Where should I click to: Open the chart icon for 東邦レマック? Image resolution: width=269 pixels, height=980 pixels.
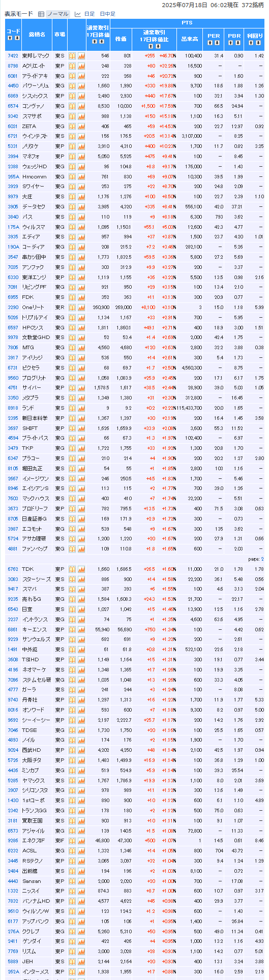click(x=81, y=56)
